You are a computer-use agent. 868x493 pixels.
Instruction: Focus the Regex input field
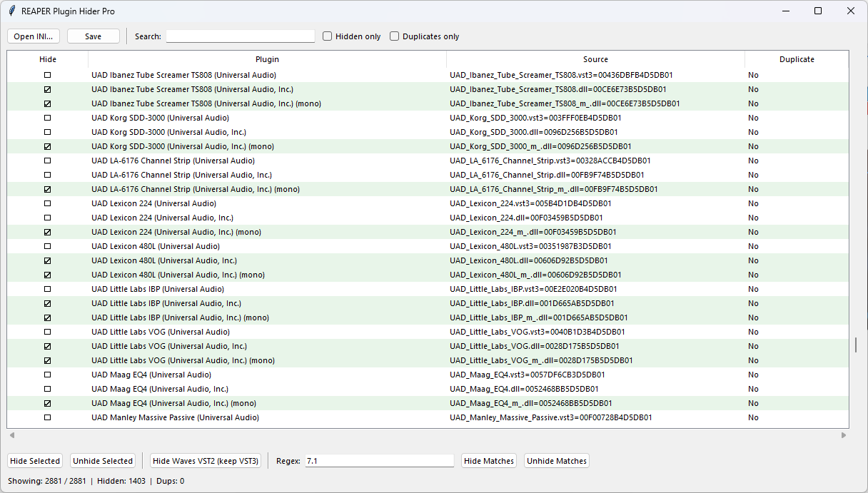pos(380,461)
